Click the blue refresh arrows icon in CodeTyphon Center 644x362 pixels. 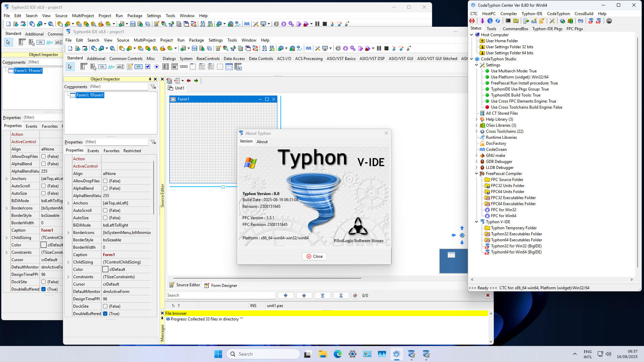tap(498, 21)
